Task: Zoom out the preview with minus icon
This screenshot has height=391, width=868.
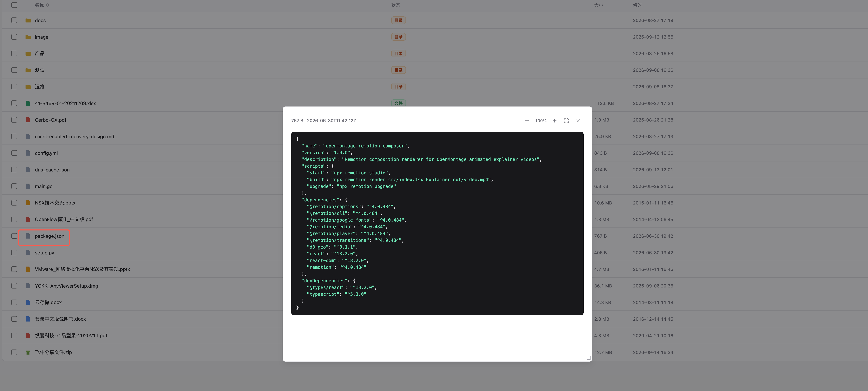Action: coord(527,121)
